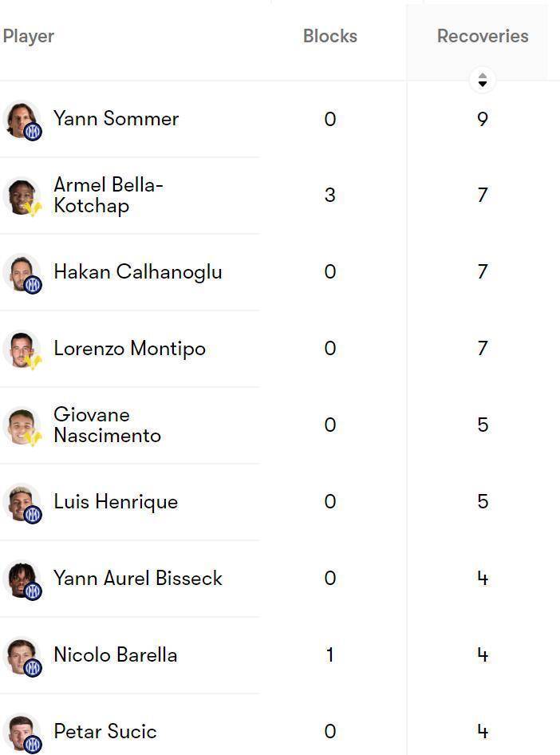Viewport: 560px width, 755px height.
Task: Open Hakan Calhanoglu player name link
Action: click(x=137, y=272)
